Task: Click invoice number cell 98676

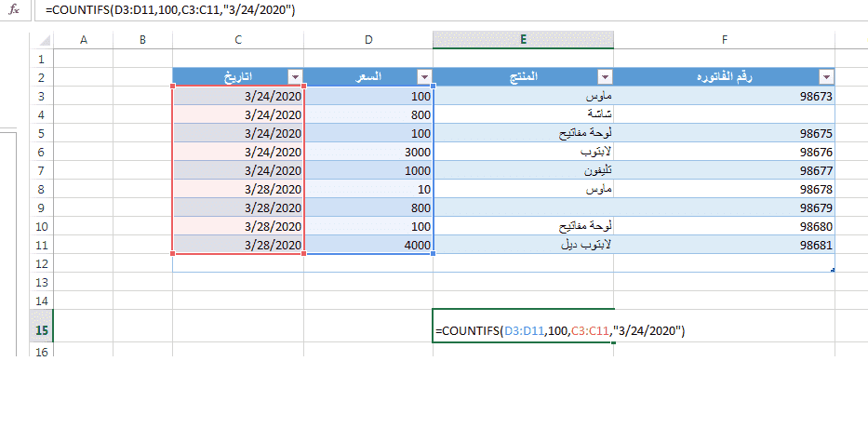Action: point(724,152)
